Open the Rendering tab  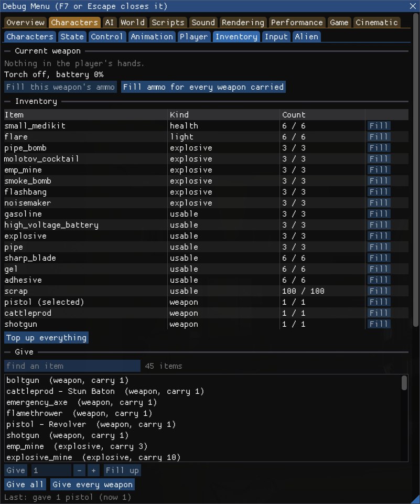243,23
